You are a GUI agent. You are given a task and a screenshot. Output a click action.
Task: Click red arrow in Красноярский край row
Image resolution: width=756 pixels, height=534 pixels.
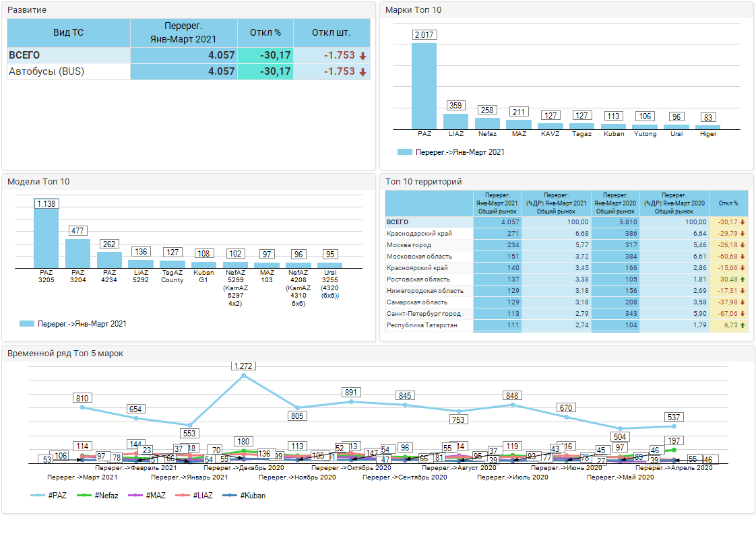(742, 268)
